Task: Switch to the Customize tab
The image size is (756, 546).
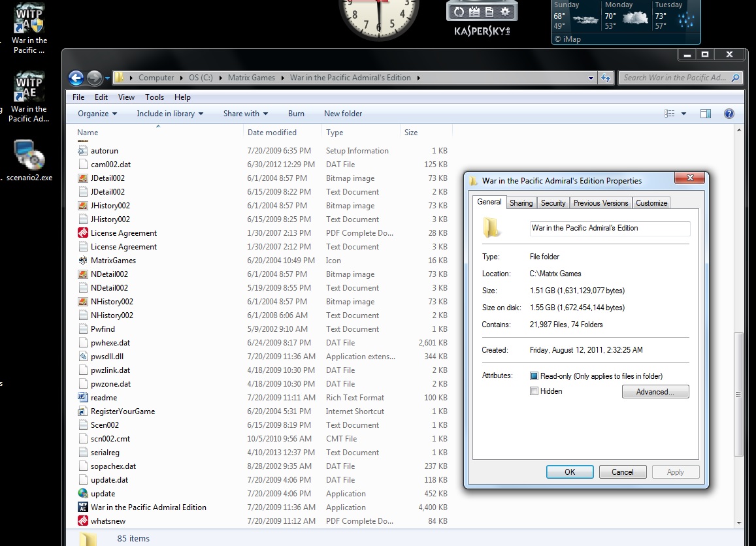Action: click(x=651, y=203)
